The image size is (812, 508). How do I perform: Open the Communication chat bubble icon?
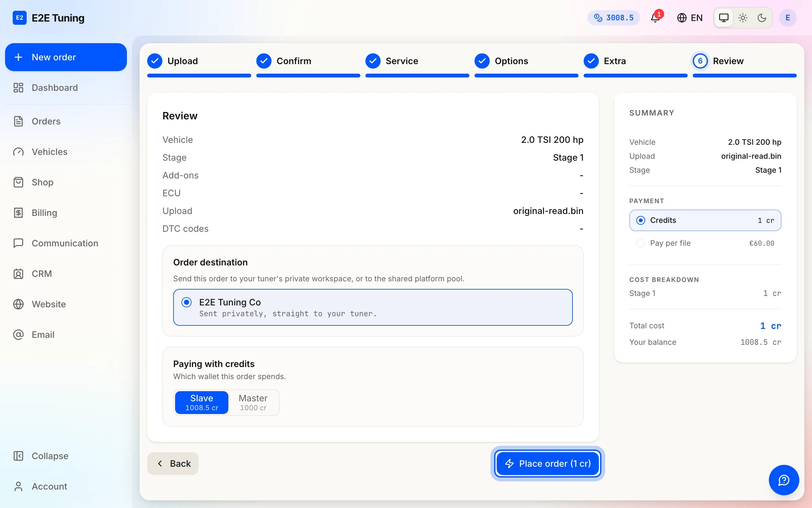coord(18,243)
